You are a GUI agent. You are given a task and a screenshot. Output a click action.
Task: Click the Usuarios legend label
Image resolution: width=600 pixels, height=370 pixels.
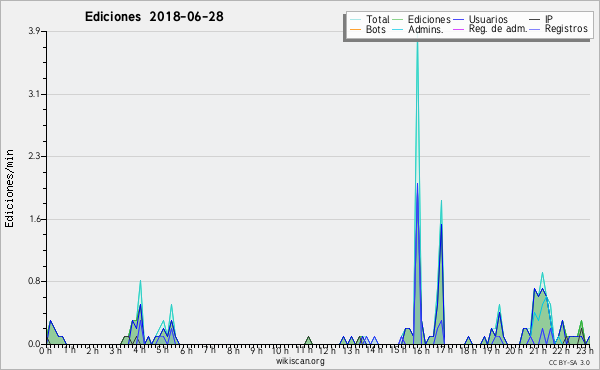[x=488, y=19]
